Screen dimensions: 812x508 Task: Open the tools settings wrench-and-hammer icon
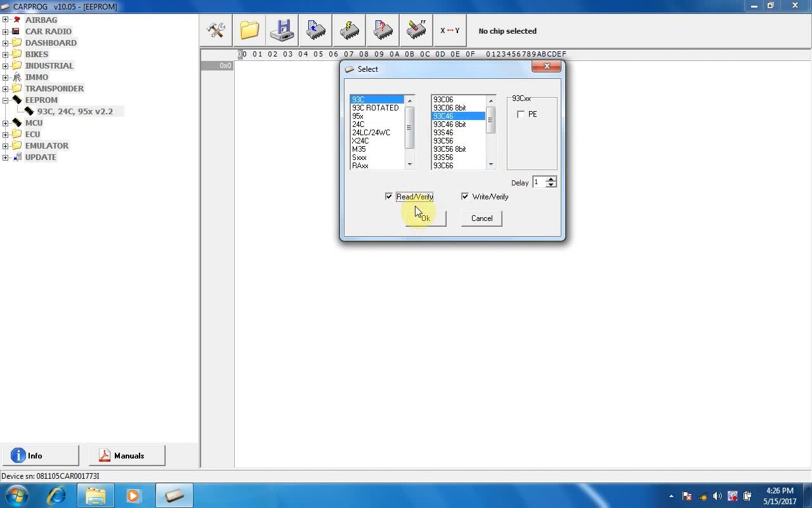coord(216,30)
